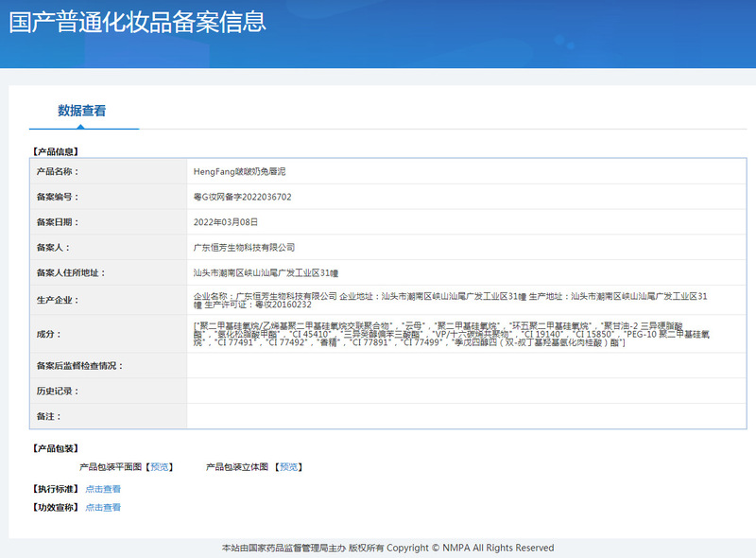The width and height of the screenshot is (756, 558).
Task: Open 点击查看 link beside 执行标准
Action: tap(103, 489)
